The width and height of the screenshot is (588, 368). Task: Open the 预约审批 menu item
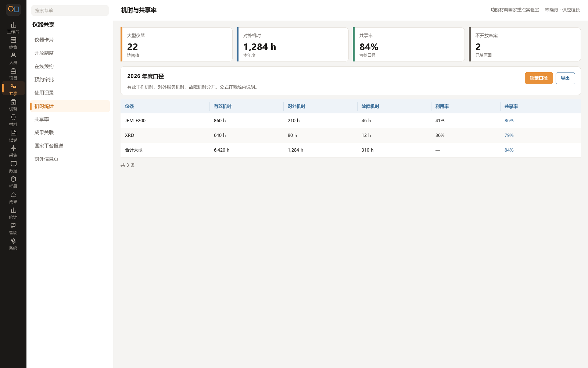coord(70,79)
